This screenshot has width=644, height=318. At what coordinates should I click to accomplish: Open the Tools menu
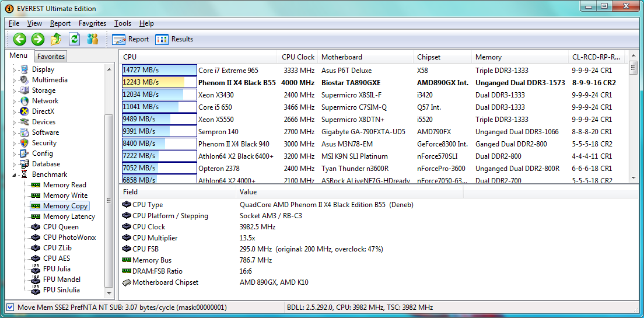(123, 23)
